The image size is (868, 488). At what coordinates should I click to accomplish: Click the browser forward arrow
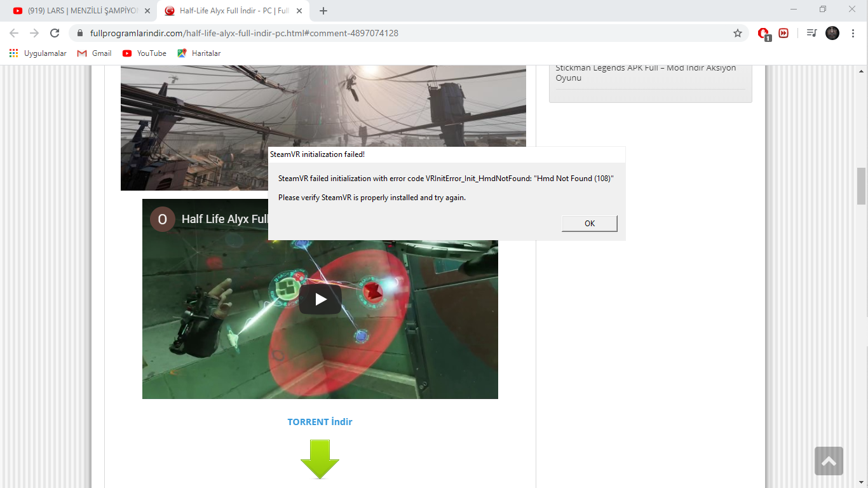(34, 33)
